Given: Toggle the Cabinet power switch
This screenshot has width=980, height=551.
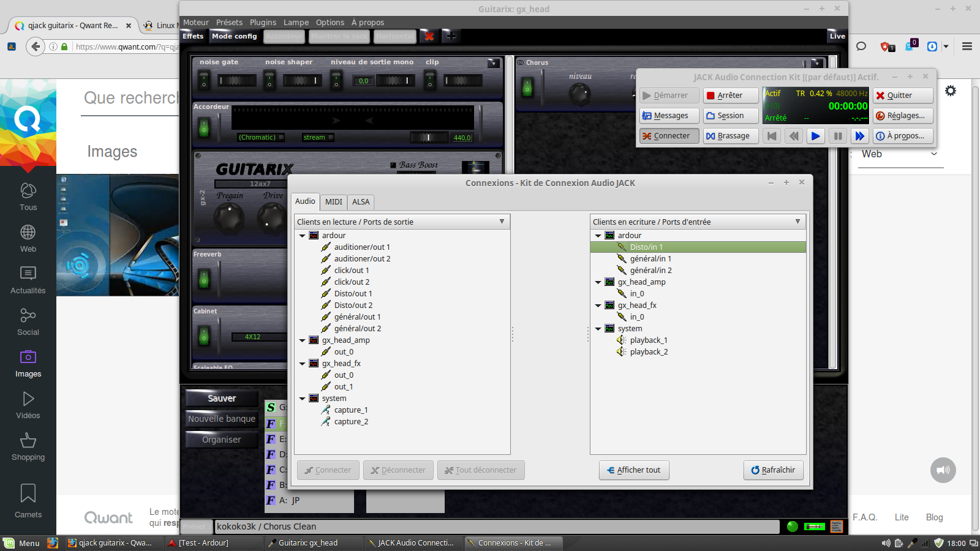Looking at the screenshot, I should 204,335.
